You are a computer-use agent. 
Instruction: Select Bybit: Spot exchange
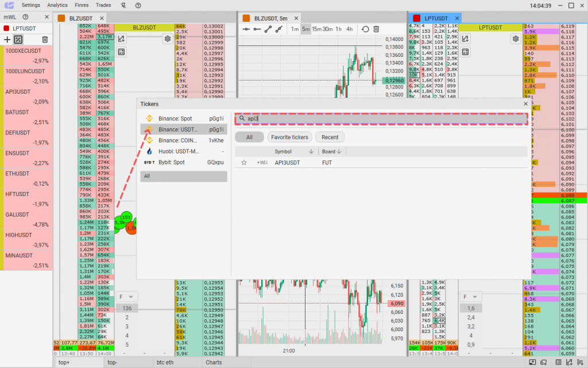click(184, 162)
